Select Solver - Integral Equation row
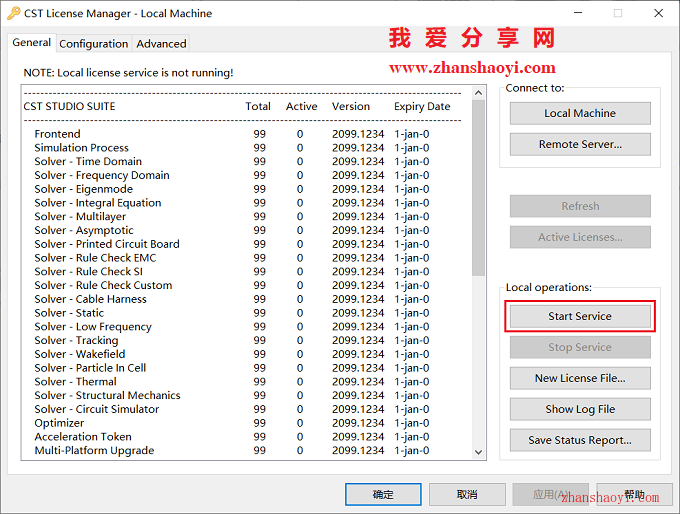The height and width of the screenshot is (514, 680). tap(232, 203)
